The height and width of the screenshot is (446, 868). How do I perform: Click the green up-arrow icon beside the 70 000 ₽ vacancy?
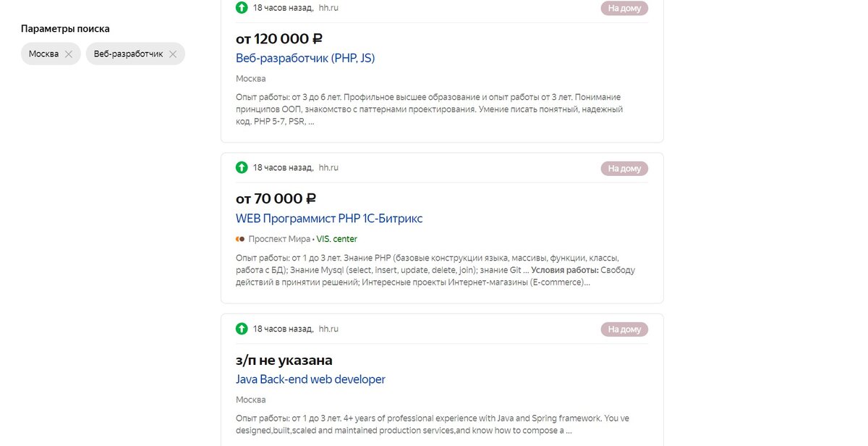pos(241,167)
